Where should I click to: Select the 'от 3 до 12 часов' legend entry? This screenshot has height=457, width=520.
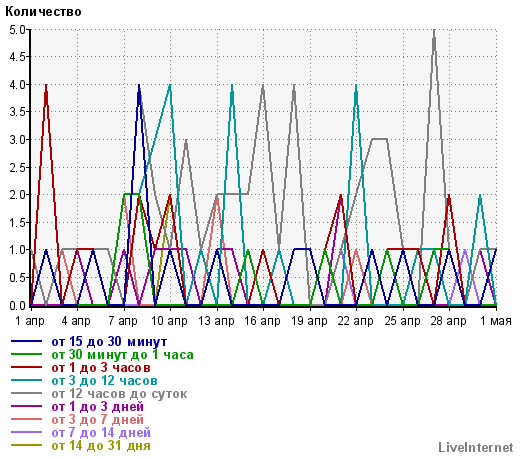click(x=104, y=381)
